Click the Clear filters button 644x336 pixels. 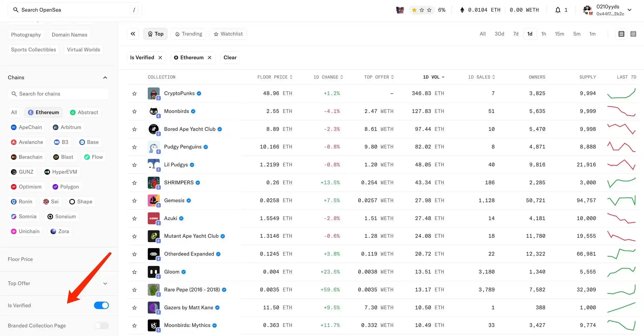click(230, 58)
